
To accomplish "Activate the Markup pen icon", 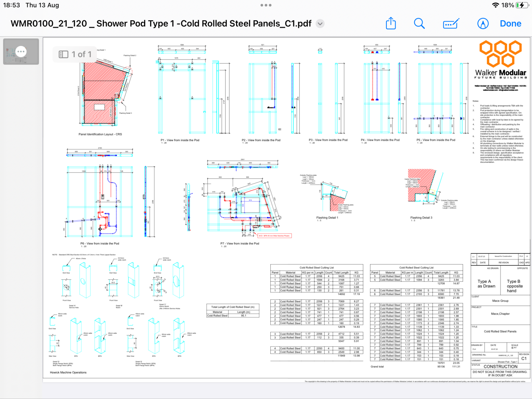I will 483,24.
